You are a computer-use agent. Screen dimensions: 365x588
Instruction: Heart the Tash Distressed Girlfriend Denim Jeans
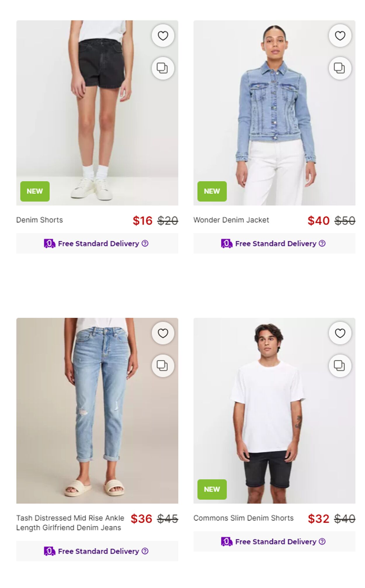(x=163, y=333)
